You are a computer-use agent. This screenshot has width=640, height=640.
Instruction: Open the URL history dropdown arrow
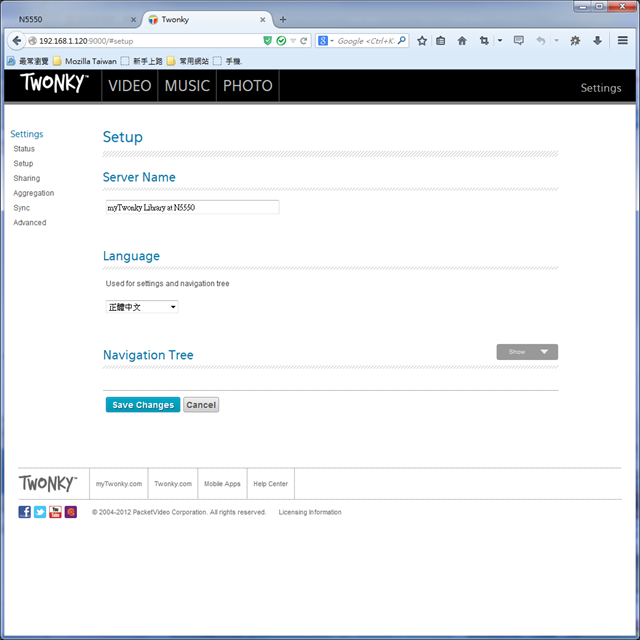tap(293, 41)
